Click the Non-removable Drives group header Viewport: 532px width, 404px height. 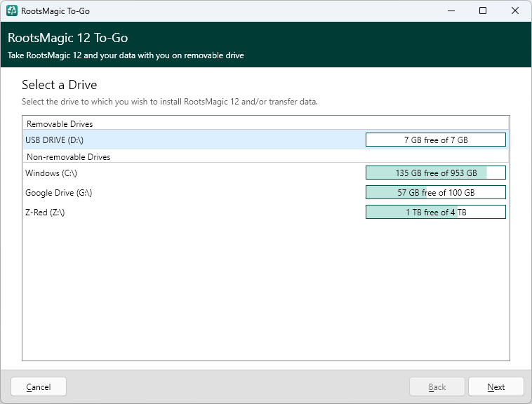point(266,156)
